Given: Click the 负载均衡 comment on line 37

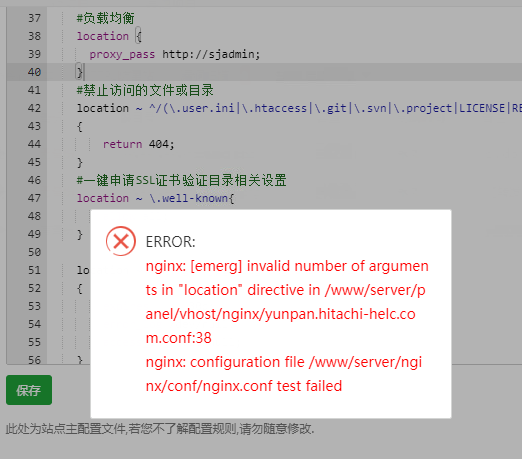Looking at the screenshot, I should 105,18.
